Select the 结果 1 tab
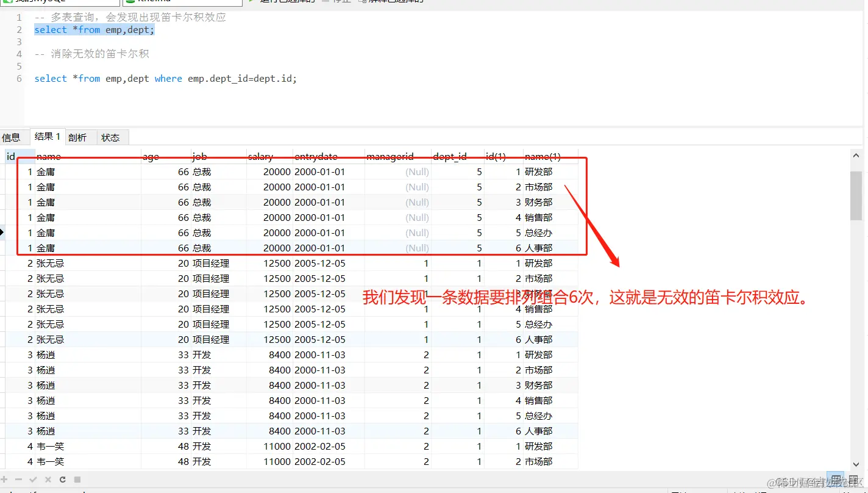This screenshot has height=493, width=868. pyautogui.click(x=48, y=137)
